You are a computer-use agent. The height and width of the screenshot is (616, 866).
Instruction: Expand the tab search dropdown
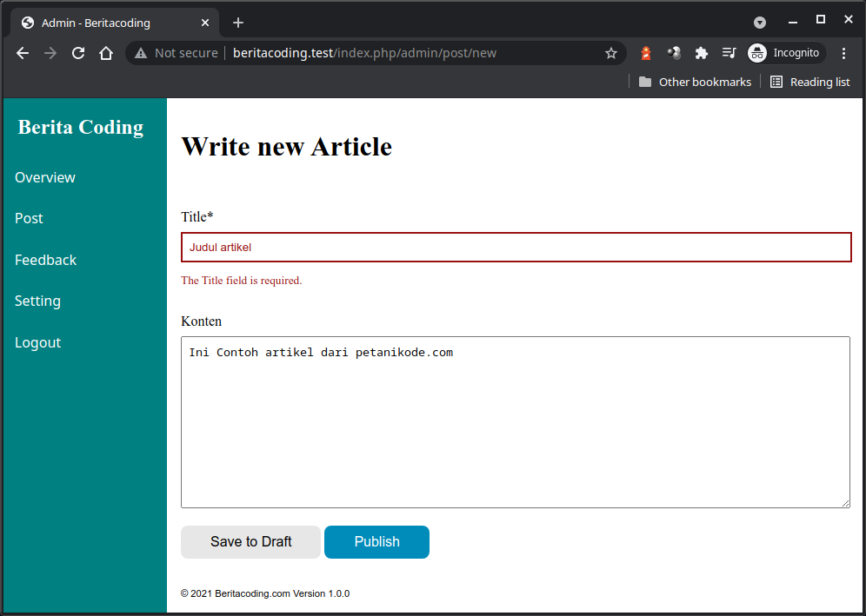point(760,23)
